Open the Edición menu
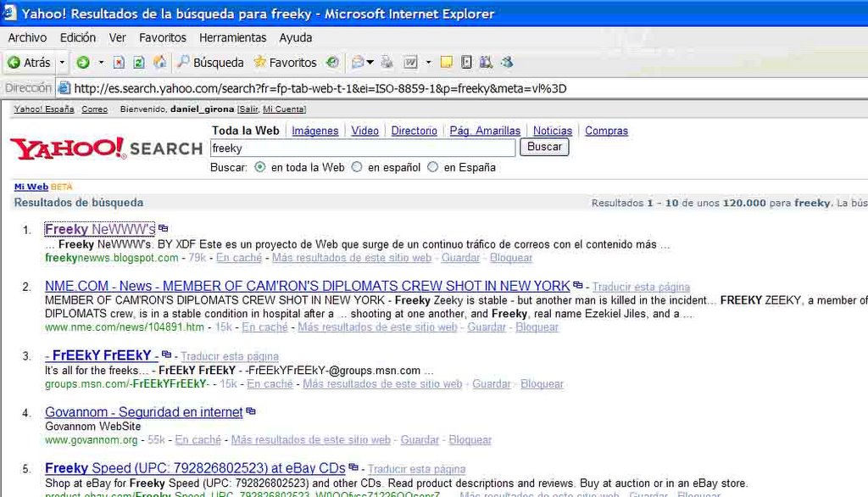This screenshot has width=868, height=497. 78,37
